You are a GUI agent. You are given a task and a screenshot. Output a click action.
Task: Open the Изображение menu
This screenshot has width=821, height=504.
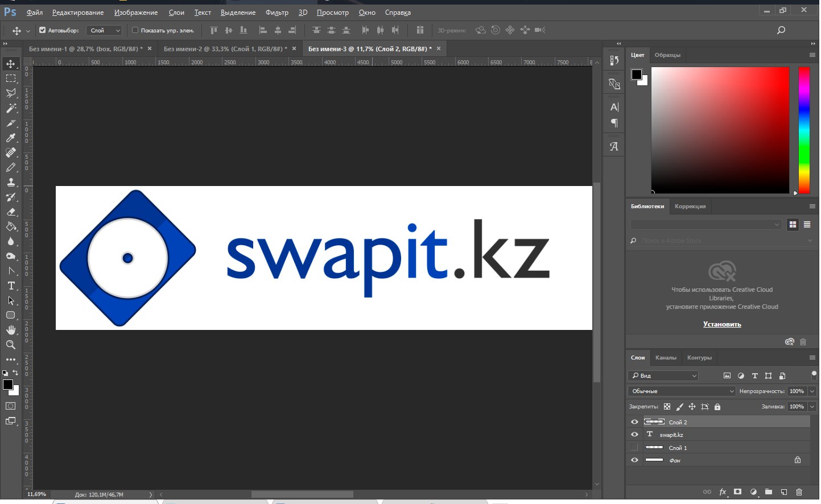coord(136,12)
